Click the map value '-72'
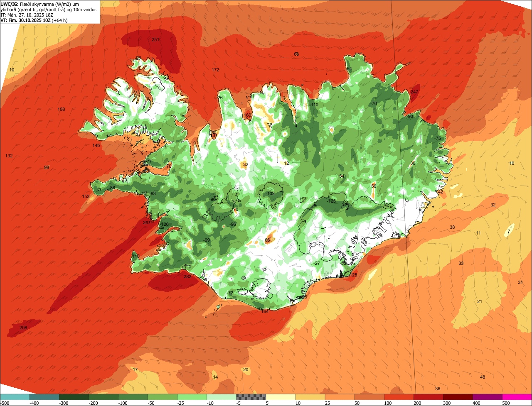532x406 pixels. click(x=230, y=293)
